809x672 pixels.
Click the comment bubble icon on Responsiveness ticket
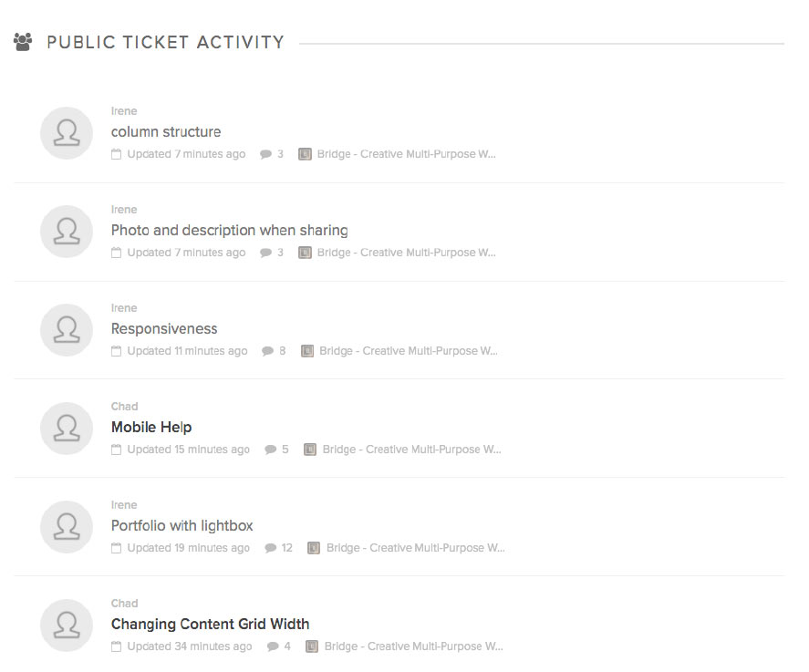coord(267,351)
